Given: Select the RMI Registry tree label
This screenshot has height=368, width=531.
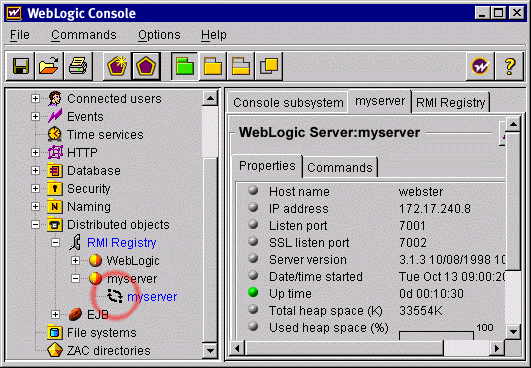Looking at the screenshot, I should pos(122,243).
